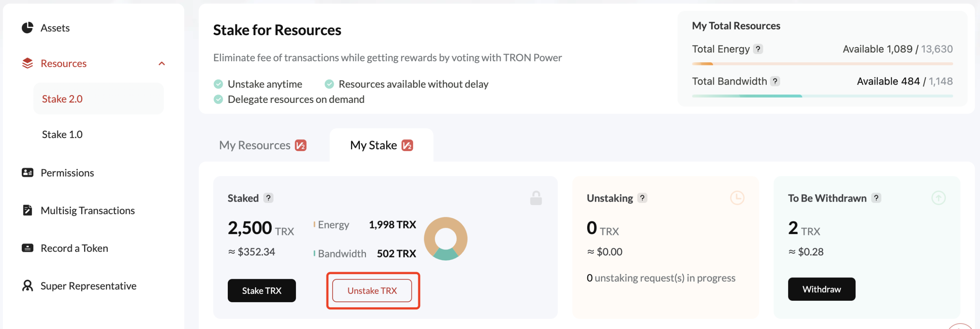
Task: Click the Permissions ID card icon
Action: 27,173
